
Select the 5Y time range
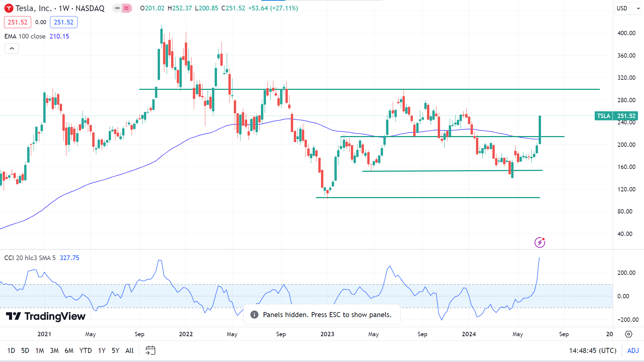(115, 351)
